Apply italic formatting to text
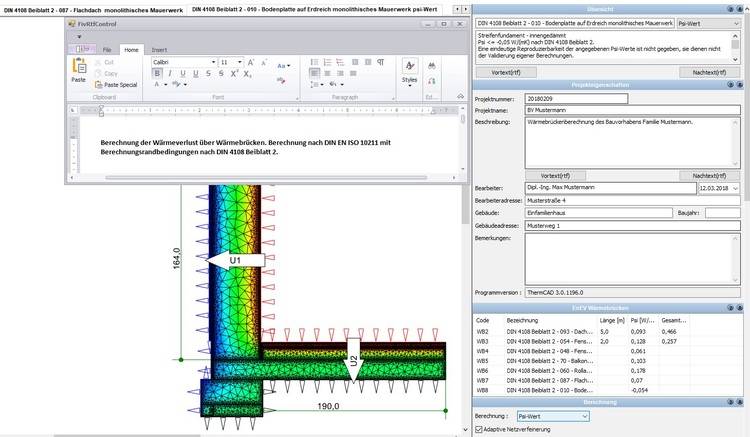The height and width of the screenshot is (437, 750). coord(171,74)
